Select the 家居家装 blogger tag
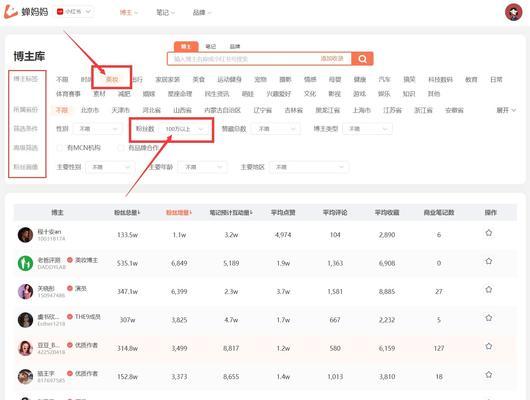 pyautogui.click(x=167, y=79)
